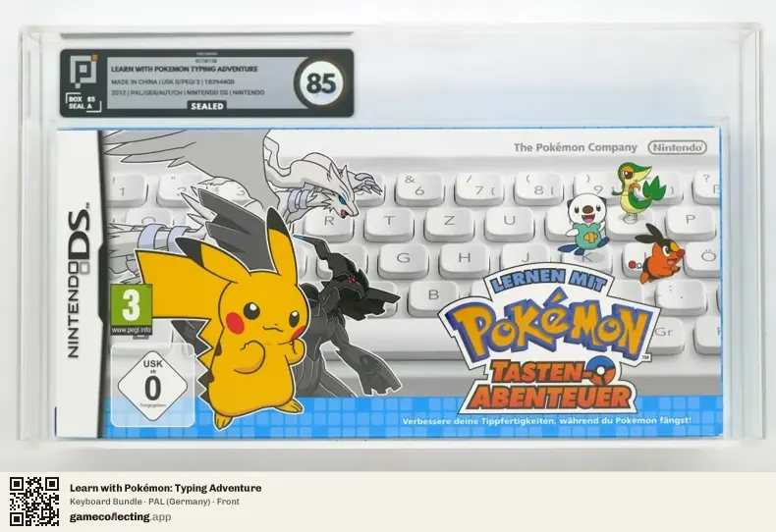Click the Tepig character

(x=658, y=252)
